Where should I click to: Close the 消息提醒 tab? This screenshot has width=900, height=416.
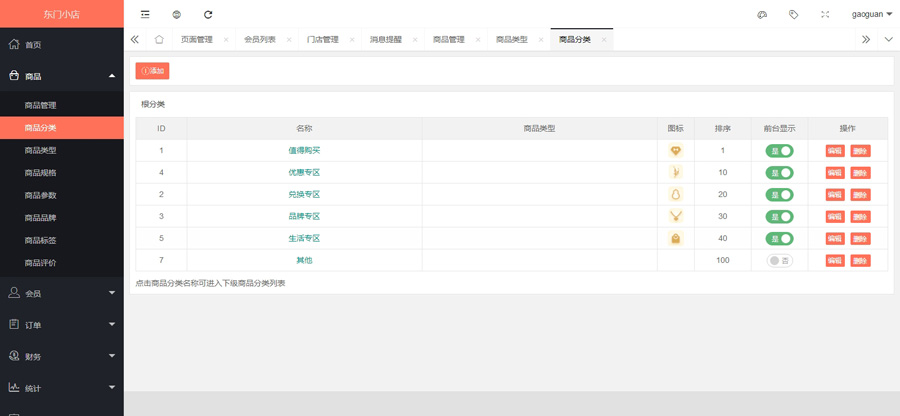click(415, 40)
